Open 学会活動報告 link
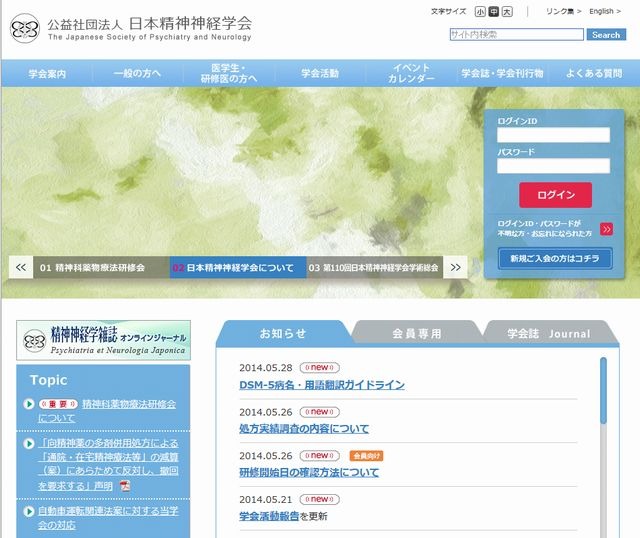640x538 pixels. (x=269, y=516)
